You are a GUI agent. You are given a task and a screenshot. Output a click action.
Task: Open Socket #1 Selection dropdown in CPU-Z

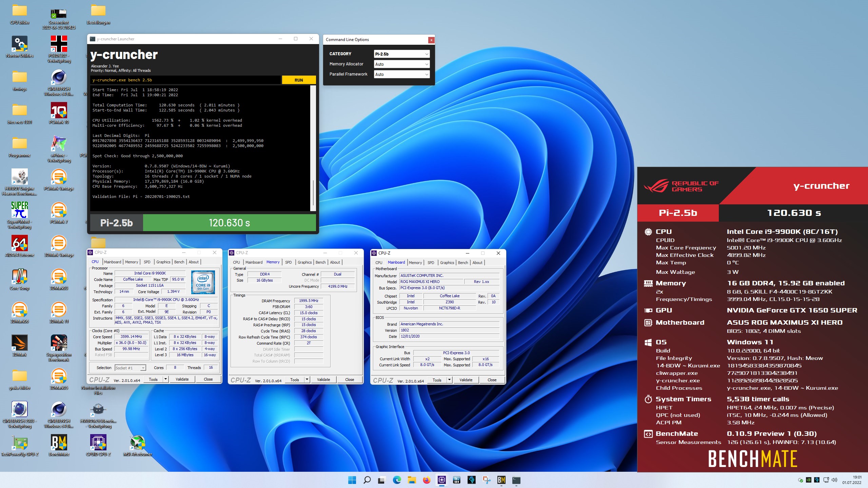pyautogui.click(x=130, y=368)
